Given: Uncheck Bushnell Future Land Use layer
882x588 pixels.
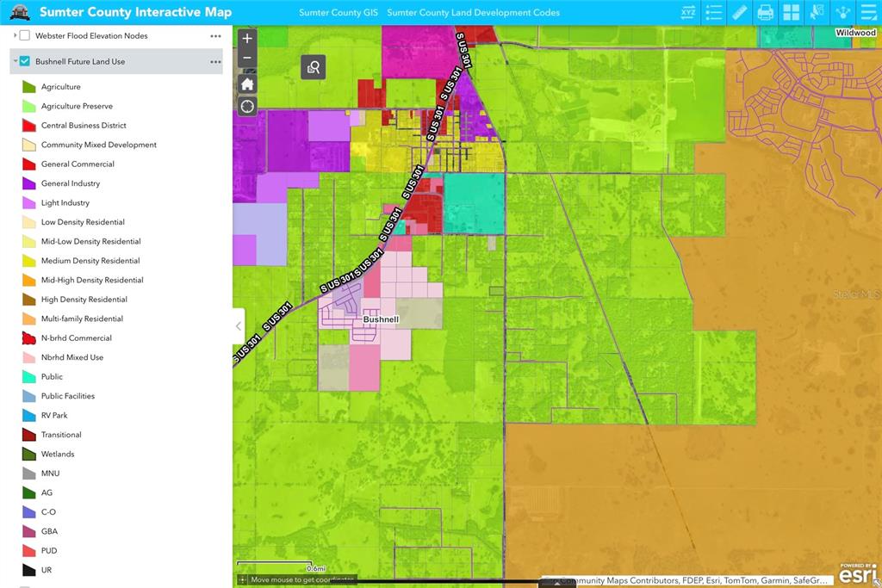Looking at the screenshot, I should coord(25,62).
